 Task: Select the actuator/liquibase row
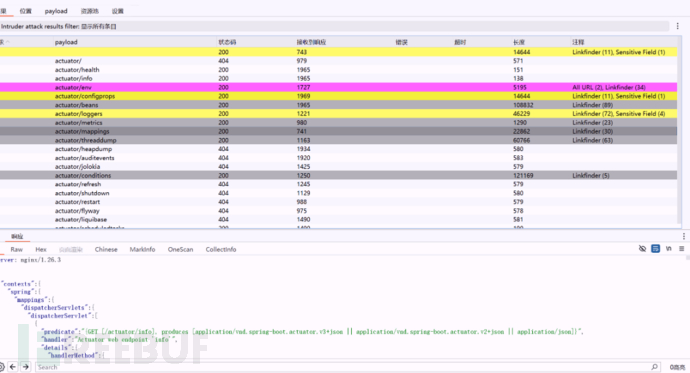coord(338,219)
